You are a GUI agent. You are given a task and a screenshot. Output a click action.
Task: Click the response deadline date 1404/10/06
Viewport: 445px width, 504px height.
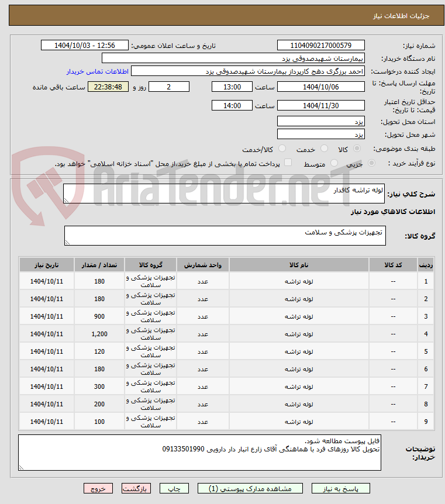click(x=321, y=87)
